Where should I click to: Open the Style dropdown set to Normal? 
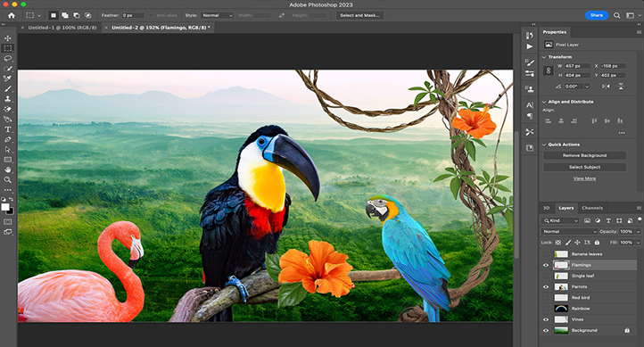click(x=218, y=15)
